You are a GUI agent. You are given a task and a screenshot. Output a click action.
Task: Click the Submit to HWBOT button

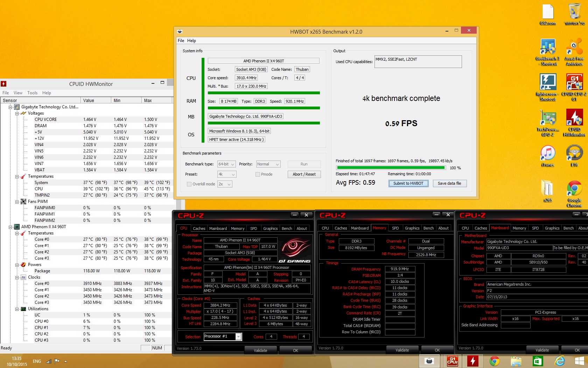pyautogui.click(x=408, y=183)
